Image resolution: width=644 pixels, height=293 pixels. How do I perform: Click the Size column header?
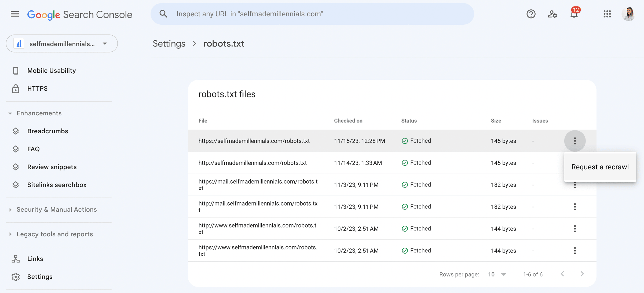(x=496, y=121)
